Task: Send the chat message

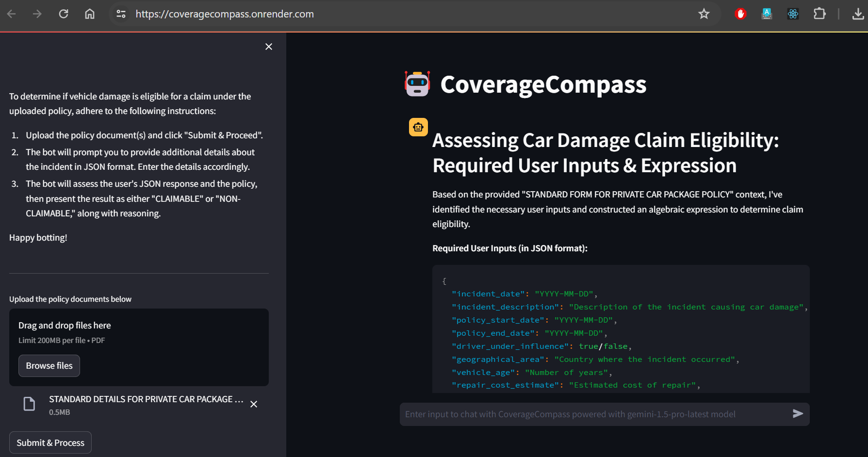Action: pyautogui.click(x=798, y=414)
